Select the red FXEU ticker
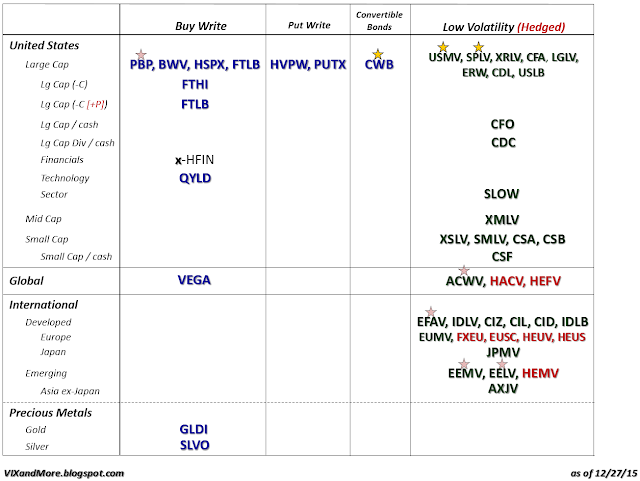This screenshot has width=640, height=481. coord(471,337)
